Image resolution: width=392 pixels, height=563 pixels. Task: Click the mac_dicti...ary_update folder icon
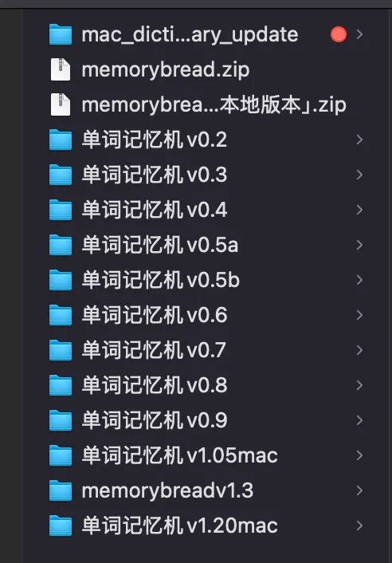coord(61,34)
